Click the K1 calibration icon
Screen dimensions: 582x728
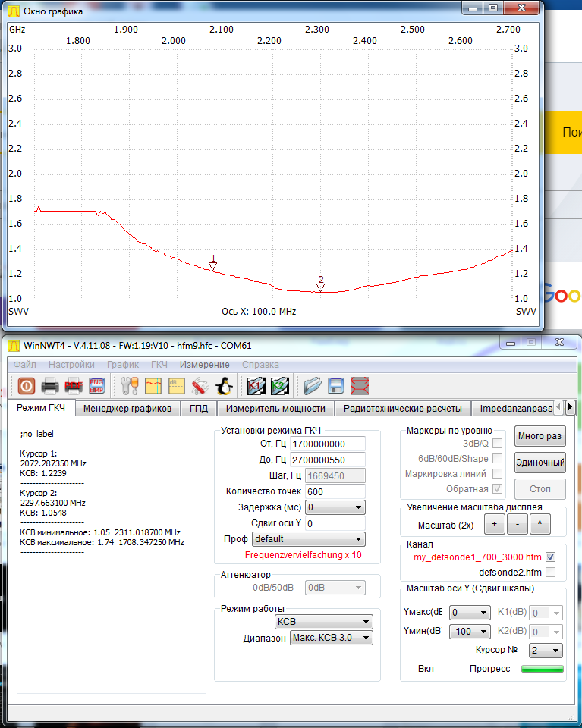tap(256, 385)
